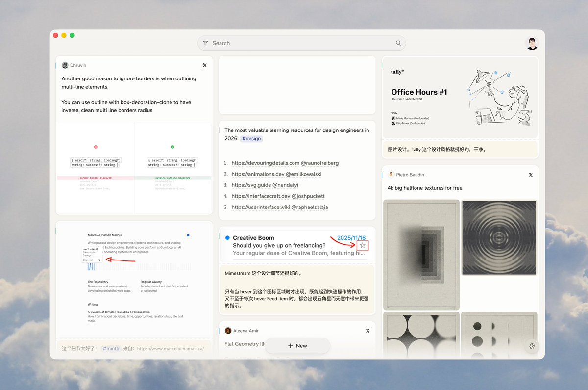Open the devouringdetails.com link

[265, 163]
